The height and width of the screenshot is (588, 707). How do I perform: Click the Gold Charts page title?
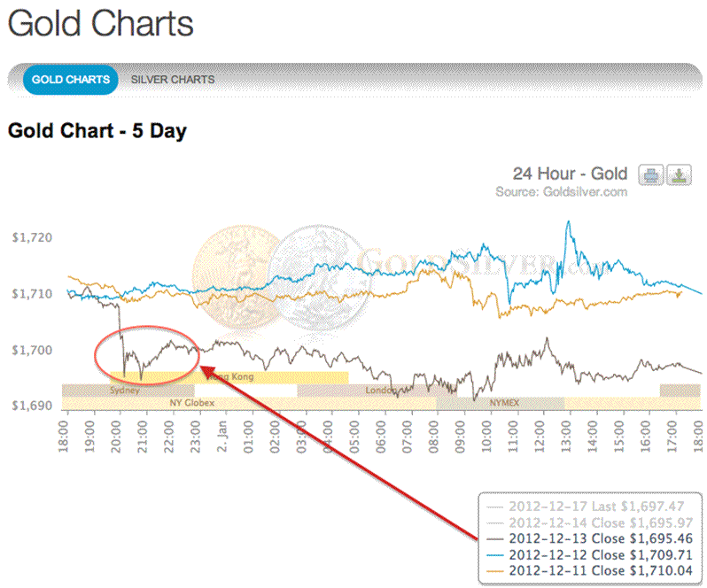click(x=100, y=24)
